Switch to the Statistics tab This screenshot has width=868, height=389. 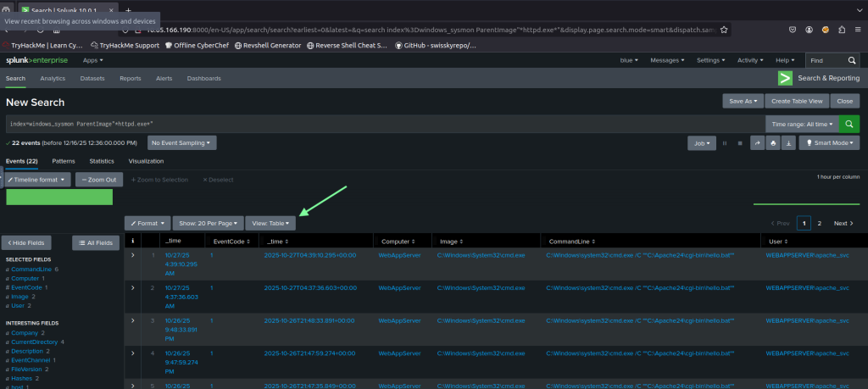[102, 161]
